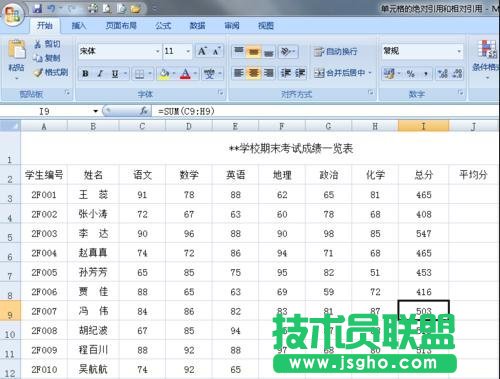This screenshot has width=500, height=379.
Task: Enable wrap text (自动换行)
Action: click(335, 51)
